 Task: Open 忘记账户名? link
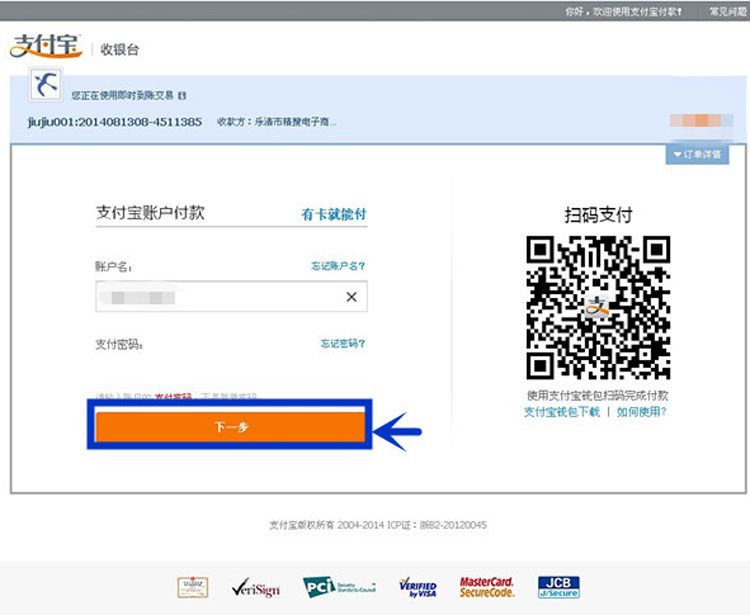pyautogui.click(x=338, y=265)
